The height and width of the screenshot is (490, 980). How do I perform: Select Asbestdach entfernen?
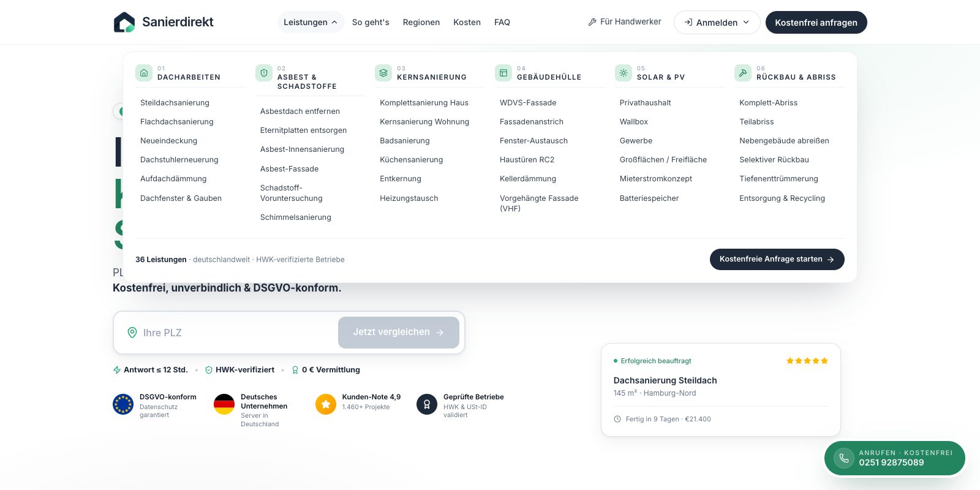point(300,111)
